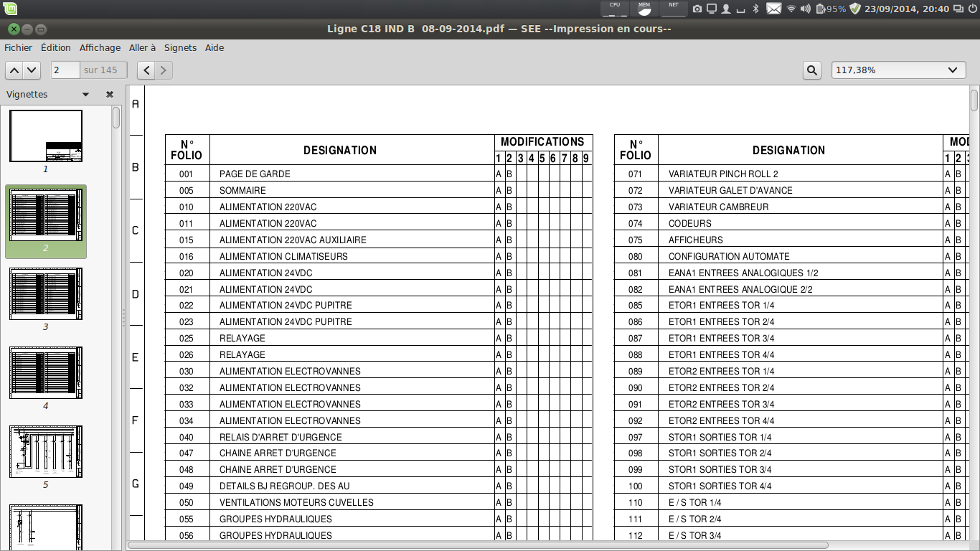Click the volume speaker tray icon
This screenshot has height=551, width=980.
point(806,9)
